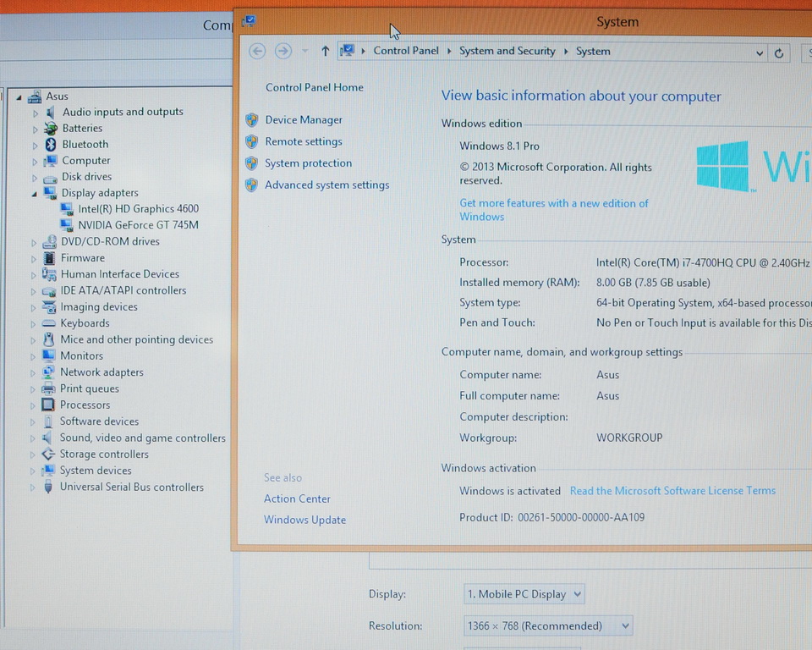Click the Intel(R) HD Graphics 4600 adapter icon
Image resolution: width=812 pixels, height=650 pixels.
[x=66, y=209]
